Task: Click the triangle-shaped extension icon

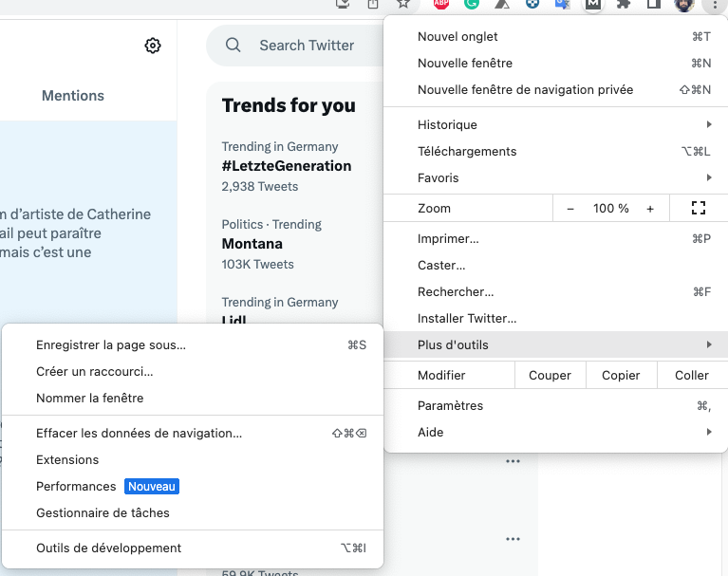Action: (502, 4)
